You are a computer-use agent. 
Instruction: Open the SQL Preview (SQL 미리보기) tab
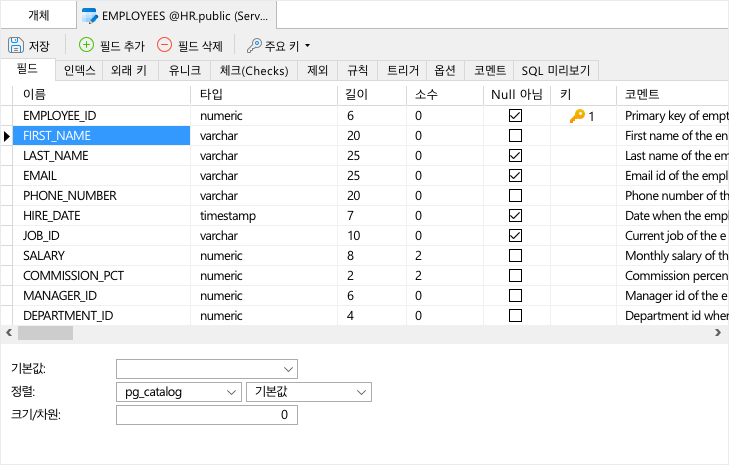point(555,70)
